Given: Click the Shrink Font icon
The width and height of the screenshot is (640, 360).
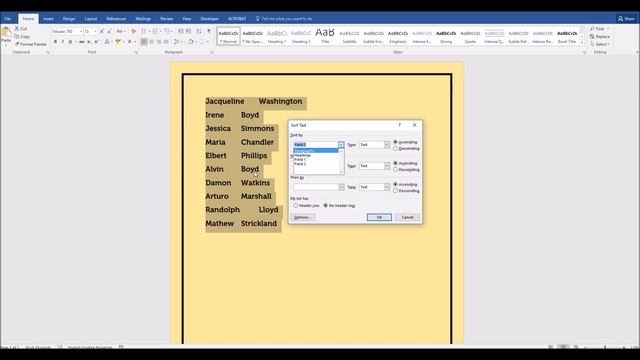Looking at the screenshot, I should (x=109, y=31).
